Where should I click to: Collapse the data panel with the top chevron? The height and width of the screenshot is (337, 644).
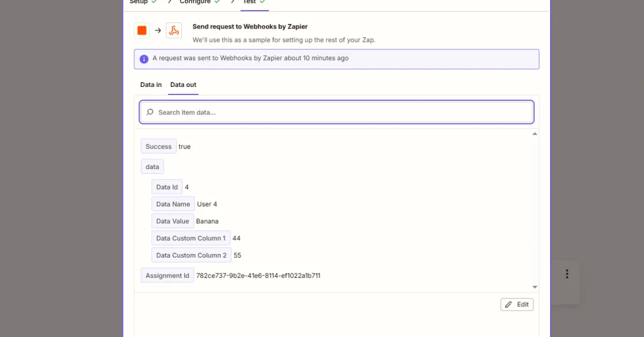click(535, 134)
